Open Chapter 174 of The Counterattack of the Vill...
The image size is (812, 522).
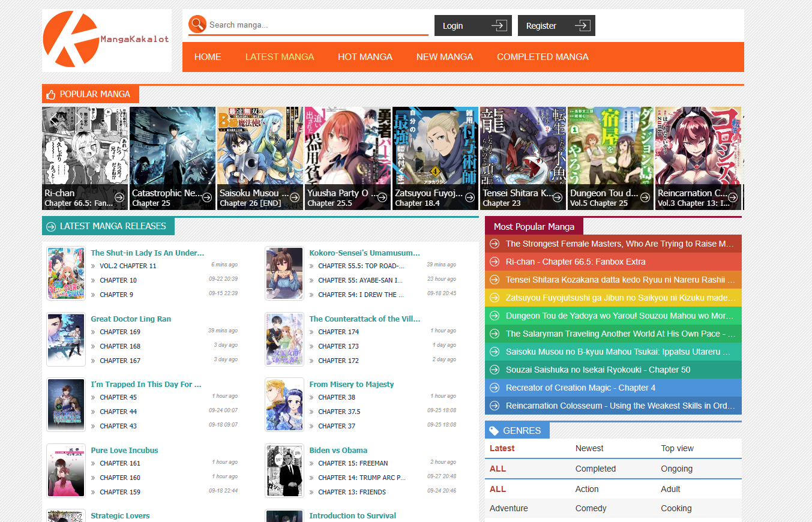click(338, 332)
